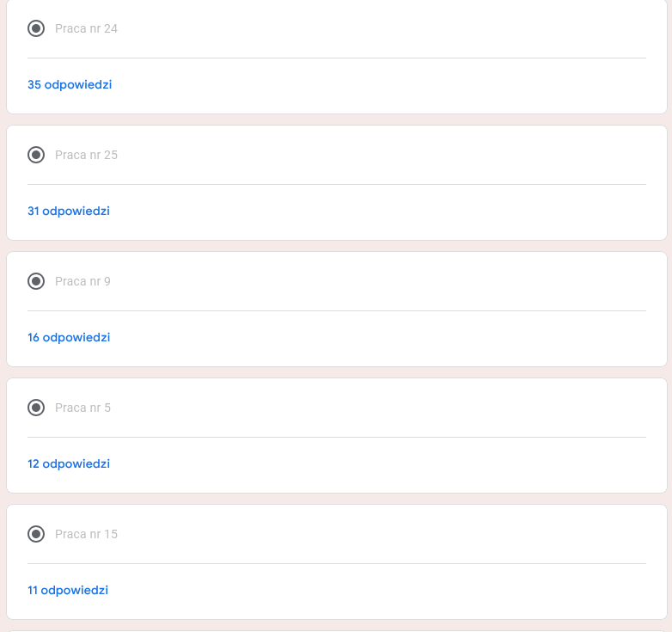Click the divider line under Praca nr 24
672x632 pixels.
pyautogui.click(x=337, y=58)
